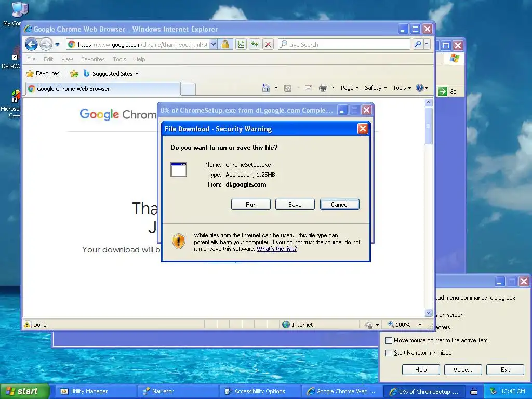Click Help button in Narrator window

tap(421, 369)
